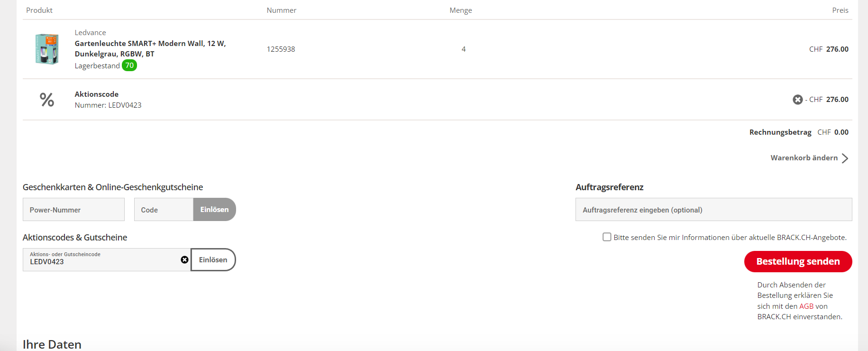The image size is (868, 351).
Task: Open the AGB terms link
Action: click(x=806, y=306)
